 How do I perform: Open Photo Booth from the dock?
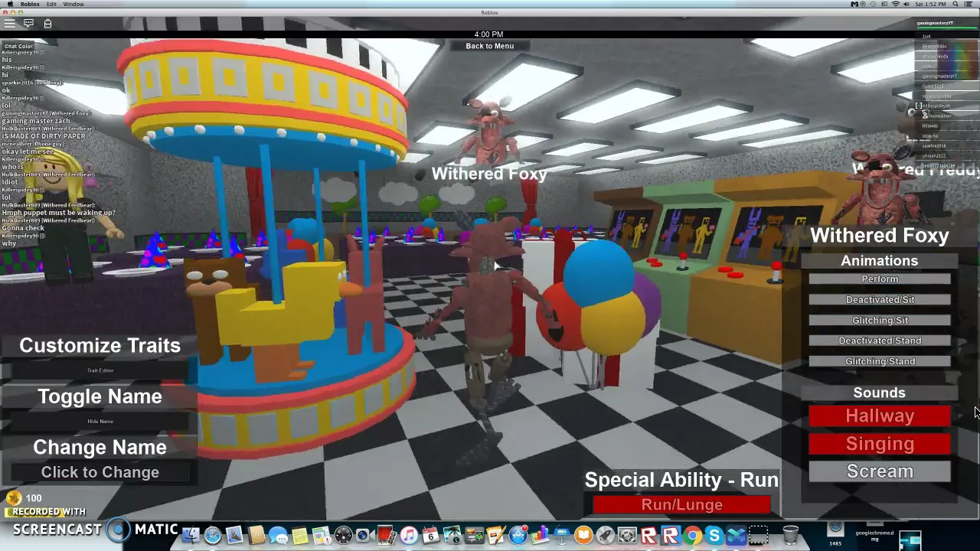coord(387,536)
